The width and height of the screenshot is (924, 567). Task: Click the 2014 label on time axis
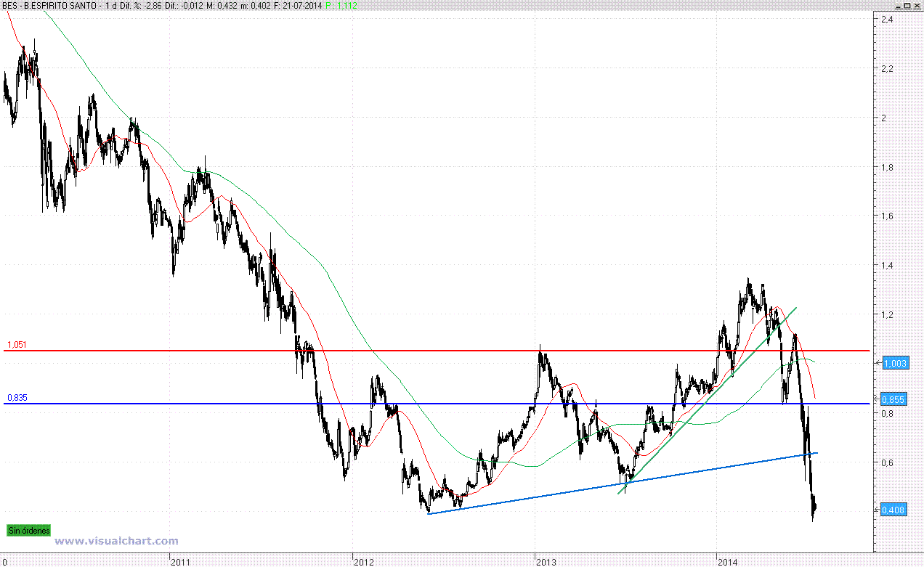(728, 561)
